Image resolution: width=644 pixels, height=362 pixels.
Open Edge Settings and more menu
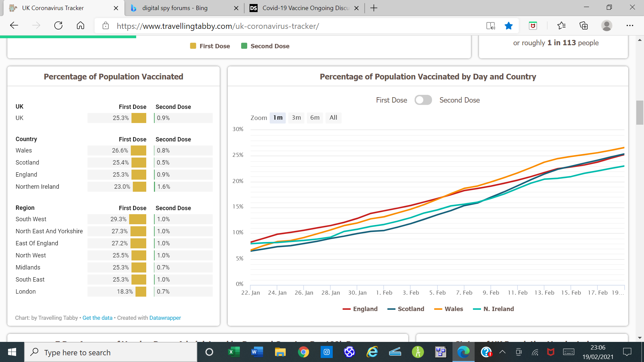point(630,26)
